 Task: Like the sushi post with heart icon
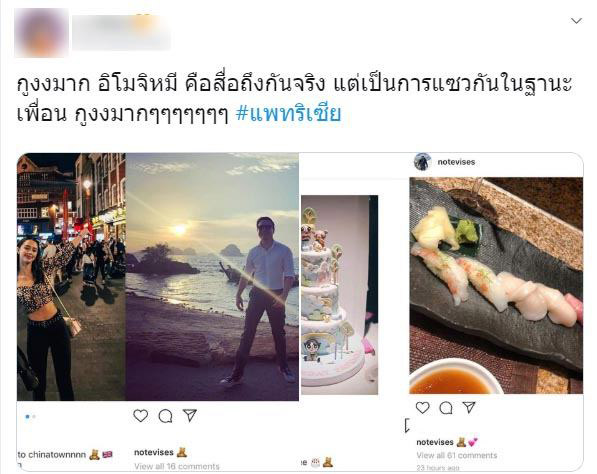point(422,408)
